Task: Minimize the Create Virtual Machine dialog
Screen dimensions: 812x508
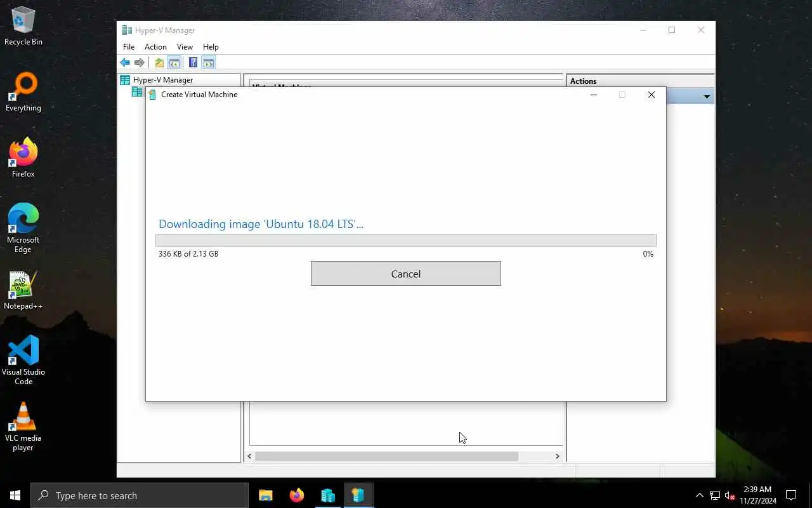Action: point(594,95)
